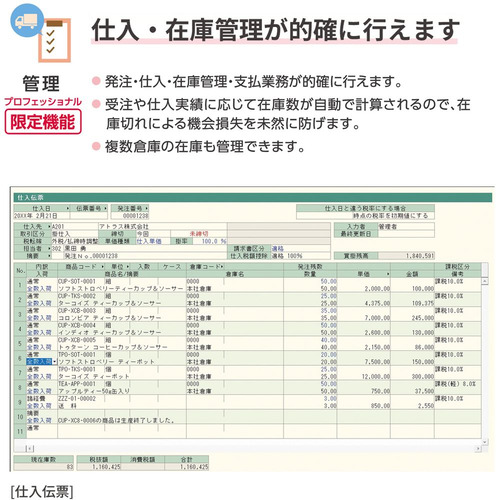Click the scroll-left arrow of horizontal scrollbar
The image size is (500, 500).
pos(29,449)
